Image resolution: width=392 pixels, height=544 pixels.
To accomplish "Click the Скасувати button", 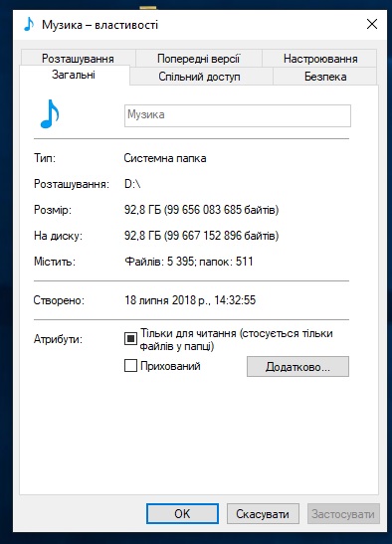I will (263, 513).
